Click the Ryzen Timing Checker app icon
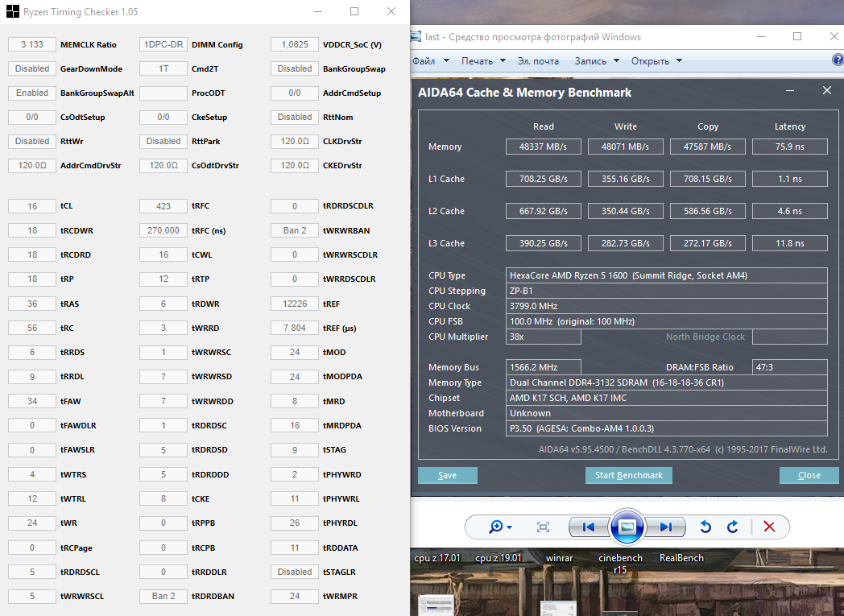Viewport: 844px width, 616px height. point(12,11)
